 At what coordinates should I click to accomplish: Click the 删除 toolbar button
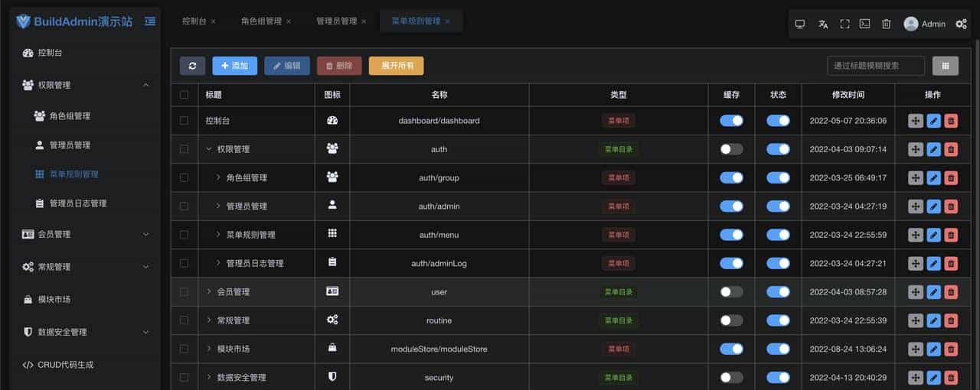click(x=339, y=66)
